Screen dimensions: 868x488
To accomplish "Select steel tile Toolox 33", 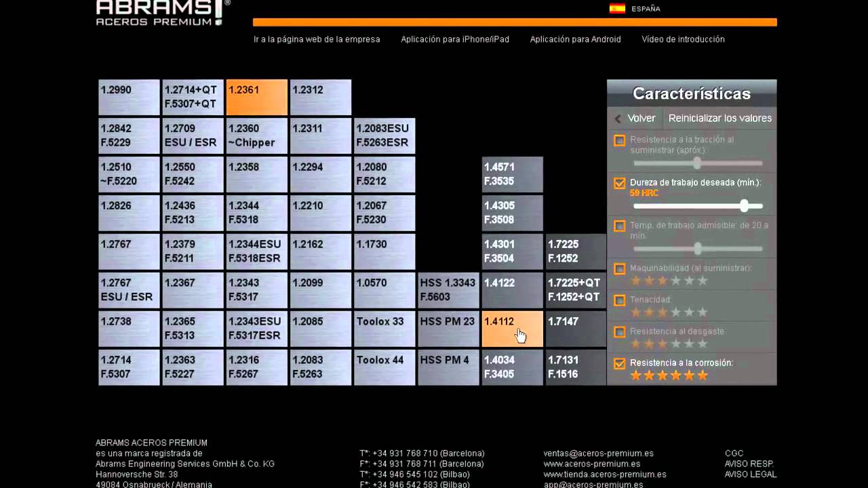I will point(384,329).
